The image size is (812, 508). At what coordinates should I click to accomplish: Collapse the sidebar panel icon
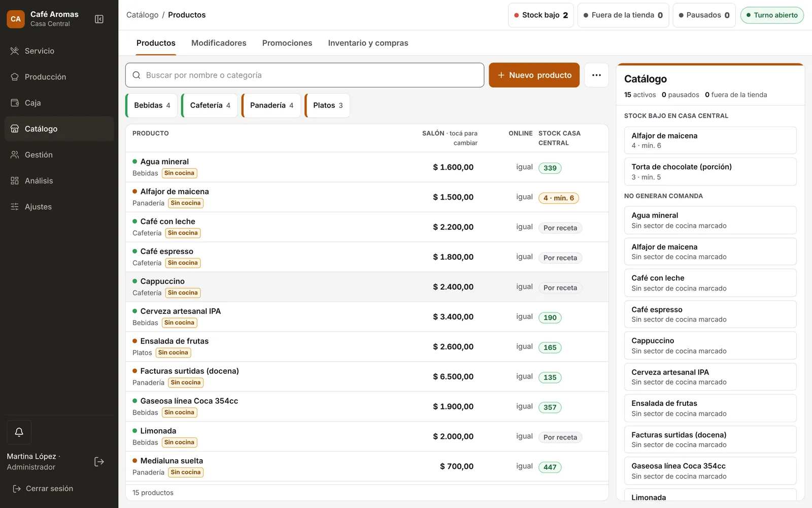point(99,19)
